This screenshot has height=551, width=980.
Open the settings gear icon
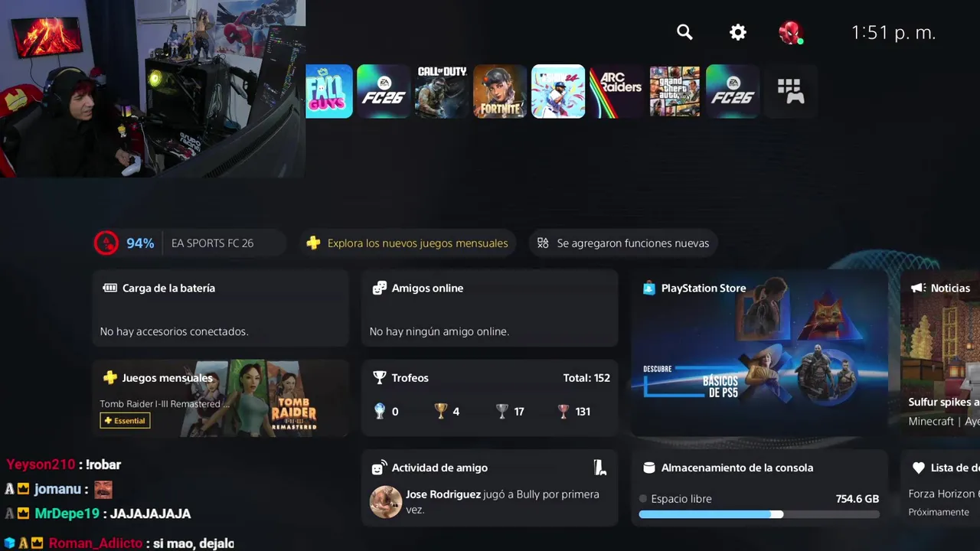(738, 32)
